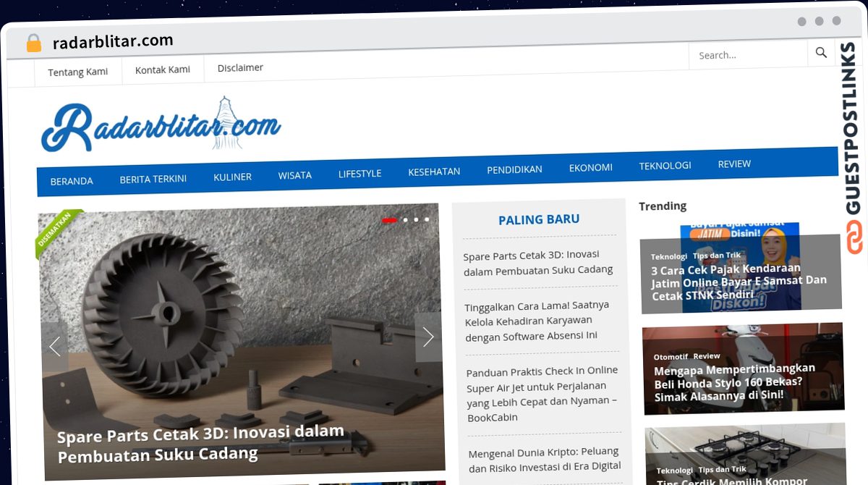Select the fourth slider dot
Screen dimensions: 868x485
pos(427,219)
